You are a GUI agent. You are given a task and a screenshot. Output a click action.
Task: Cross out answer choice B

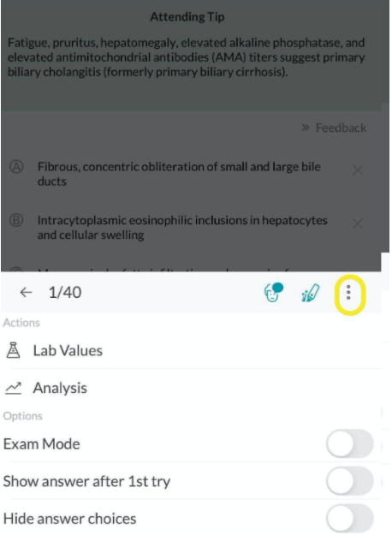pyautogui.click(x=358, y=223)
